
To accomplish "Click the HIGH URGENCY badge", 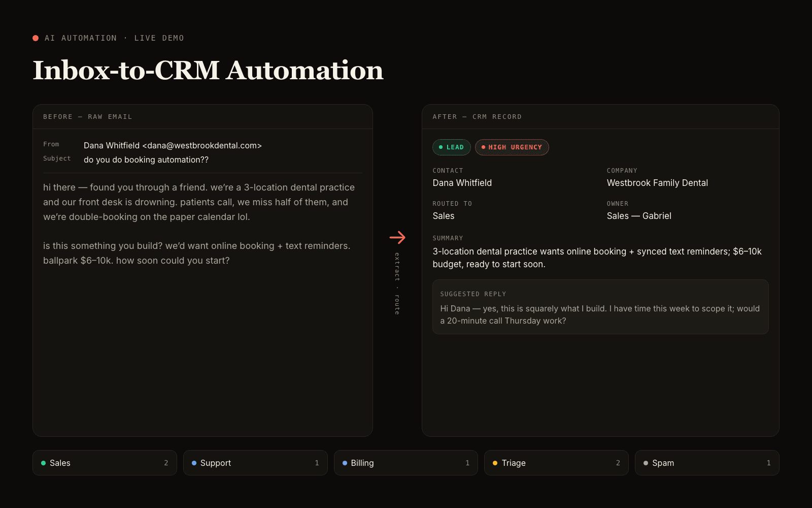I will point(512,147).
